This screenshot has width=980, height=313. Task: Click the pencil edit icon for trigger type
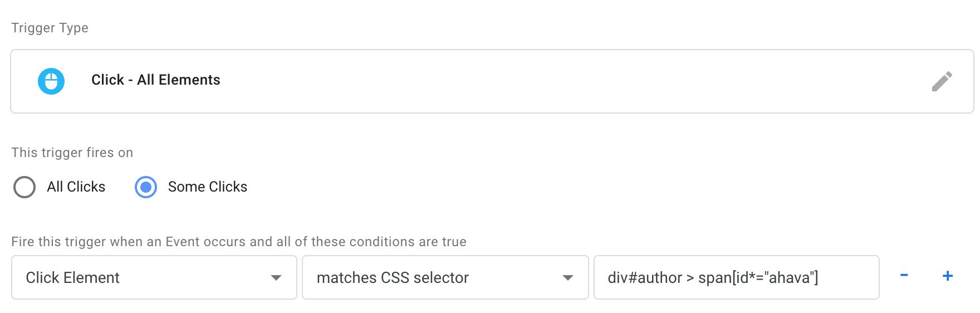(x=942, y=81)
